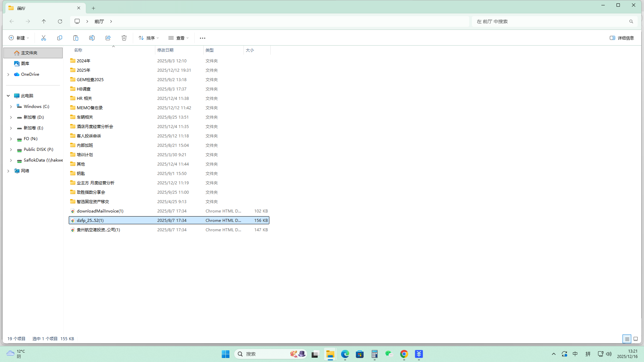The height and width of the screenshot is (362, 644).
Task: Sort by 修改日期 column header
Action: 165,50
